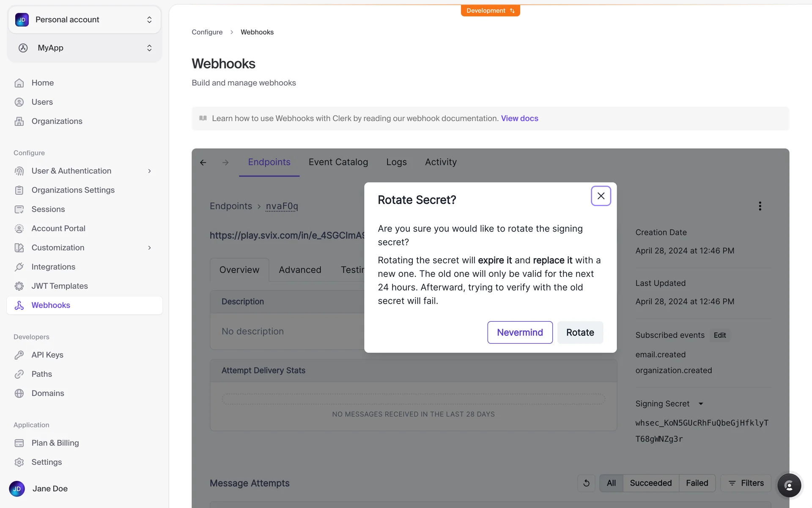Click the back arrow in webhooks panel
Image resolution: width=812 pixels, height=508 pixels.
coord(203,163)
